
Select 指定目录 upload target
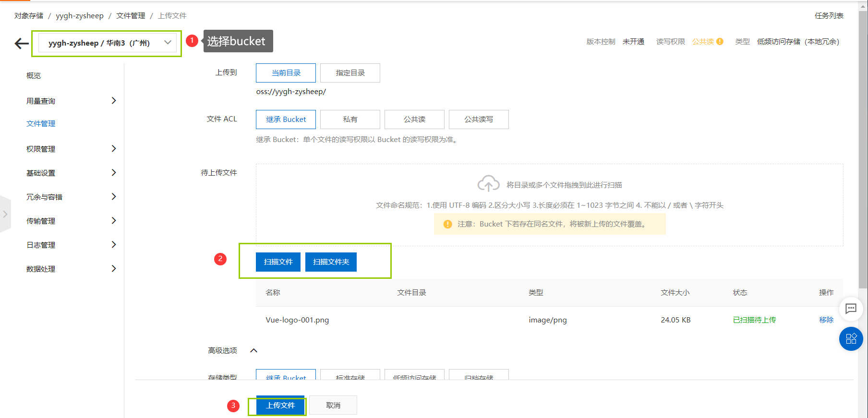(x=350, y=73)
